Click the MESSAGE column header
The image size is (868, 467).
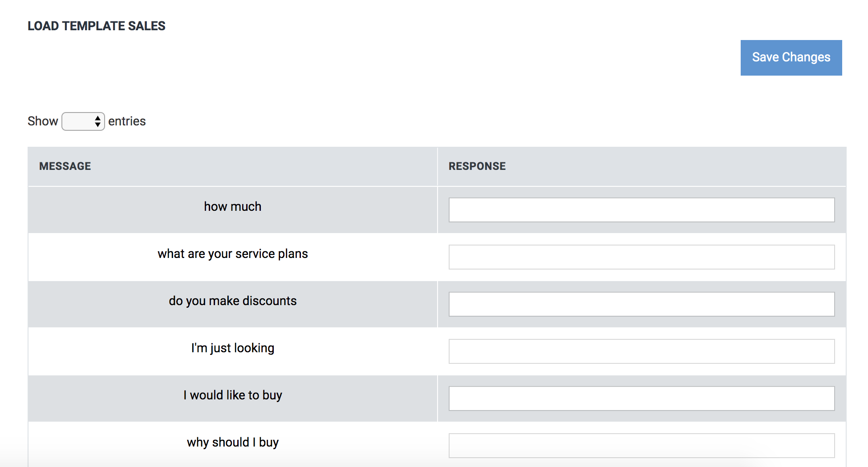coord(232,166)
